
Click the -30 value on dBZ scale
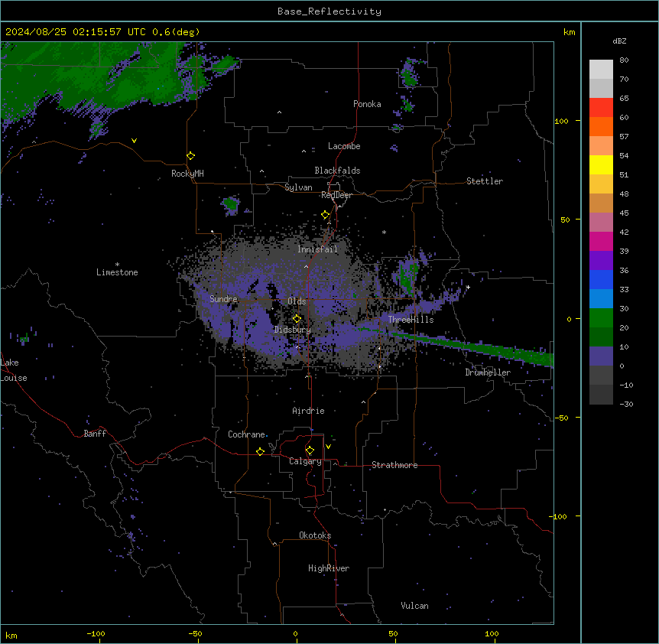[626, 404]
